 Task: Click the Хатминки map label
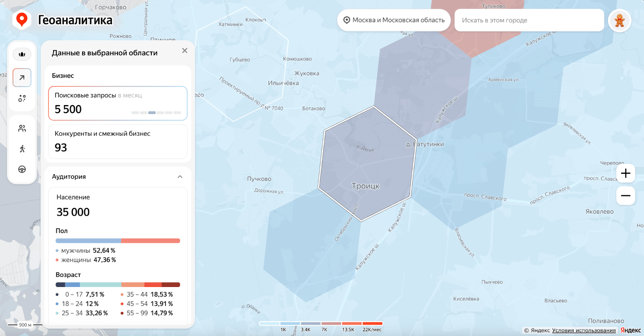pos(231,25)
